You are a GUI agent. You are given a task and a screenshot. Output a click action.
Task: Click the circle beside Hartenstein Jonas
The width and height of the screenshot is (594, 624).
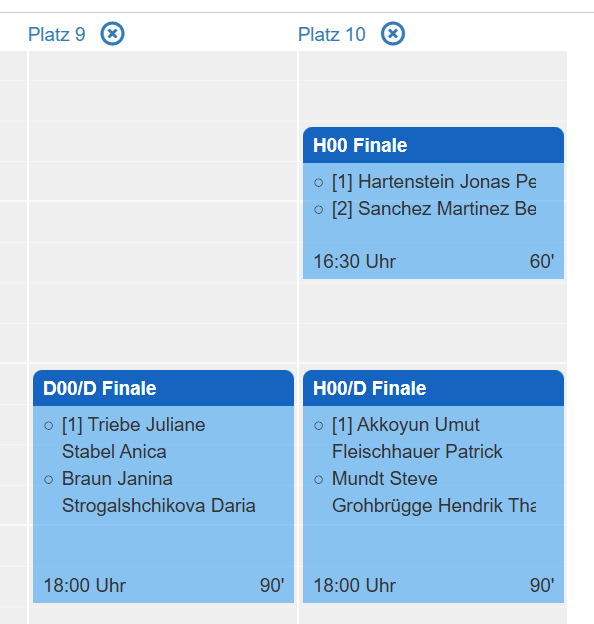click(318, 183)
